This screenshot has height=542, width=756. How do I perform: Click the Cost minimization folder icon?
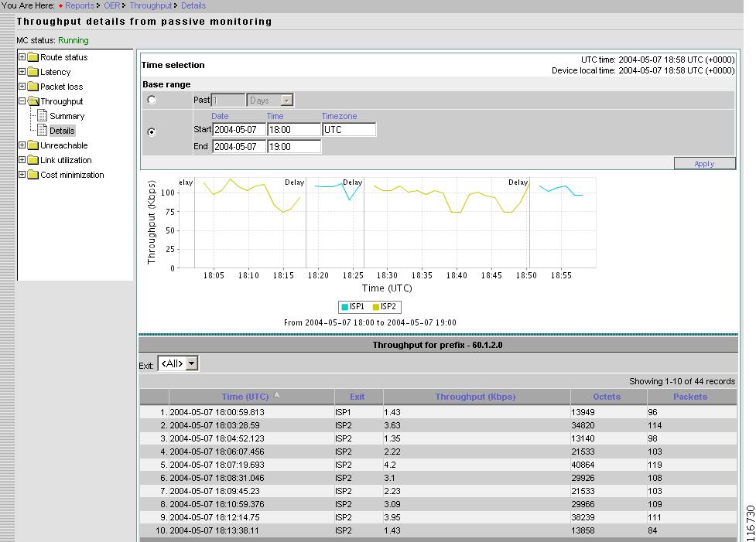click(x=33, y=175)
